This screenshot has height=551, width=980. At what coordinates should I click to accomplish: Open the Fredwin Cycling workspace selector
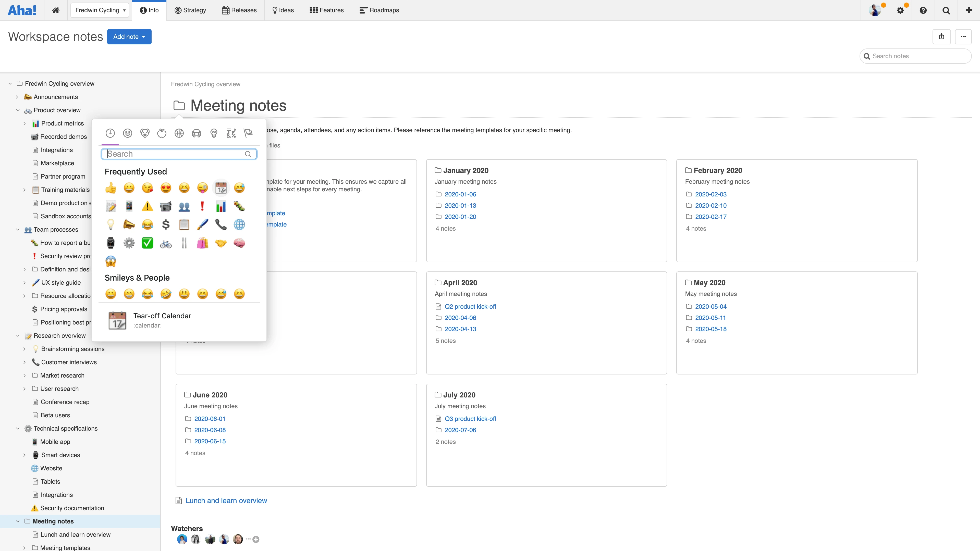pyautogui.click(x=100, y=10)
